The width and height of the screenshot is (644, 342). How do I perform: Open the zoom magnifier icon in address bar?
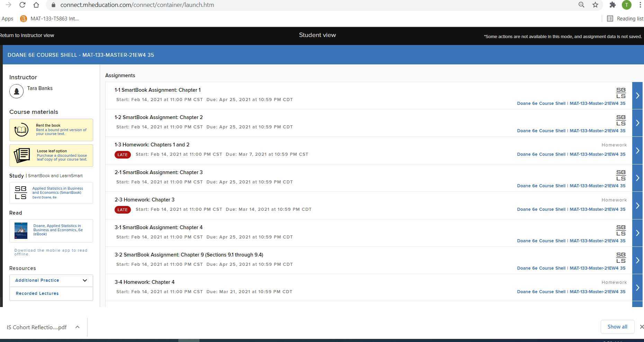581,5
